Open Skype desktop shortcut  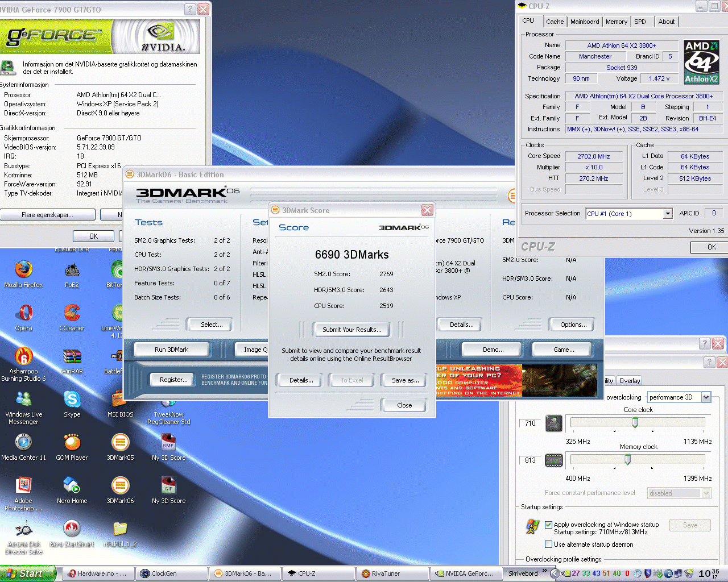[x=72, y=400]
